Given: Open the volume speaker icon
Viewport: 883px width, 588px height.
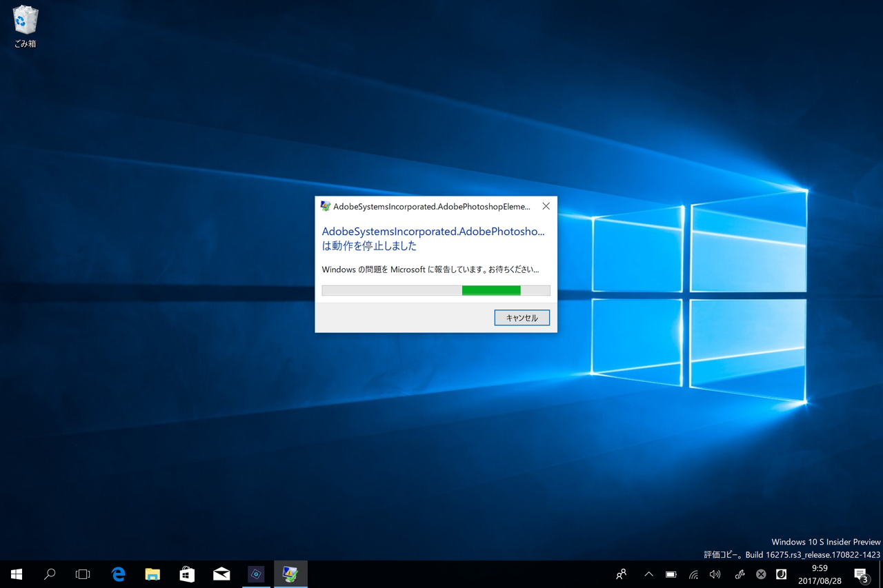Looking at the screenshot, I should (715, 574).
